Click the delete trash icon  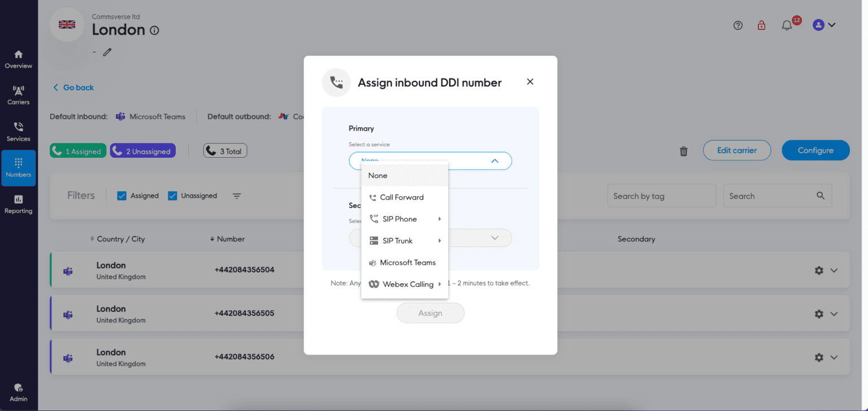coord(683,151)
